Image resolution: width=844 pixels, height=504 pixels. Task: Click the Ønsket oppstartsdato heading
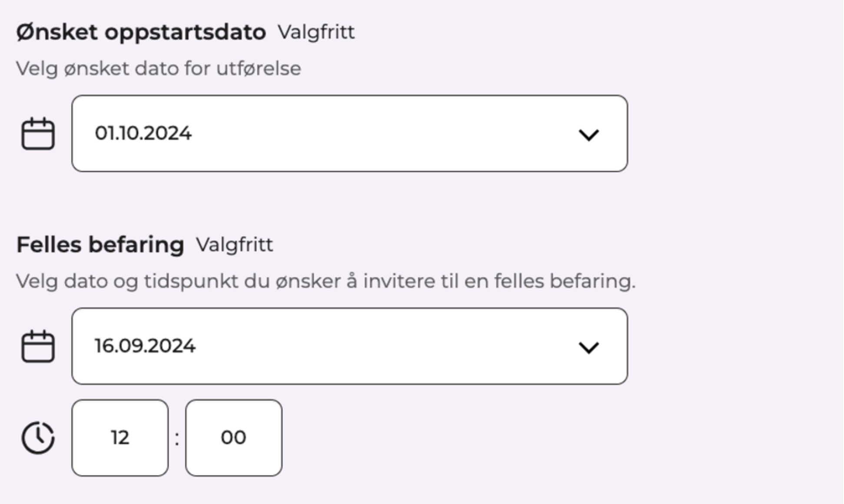click(x=141, y=33)
